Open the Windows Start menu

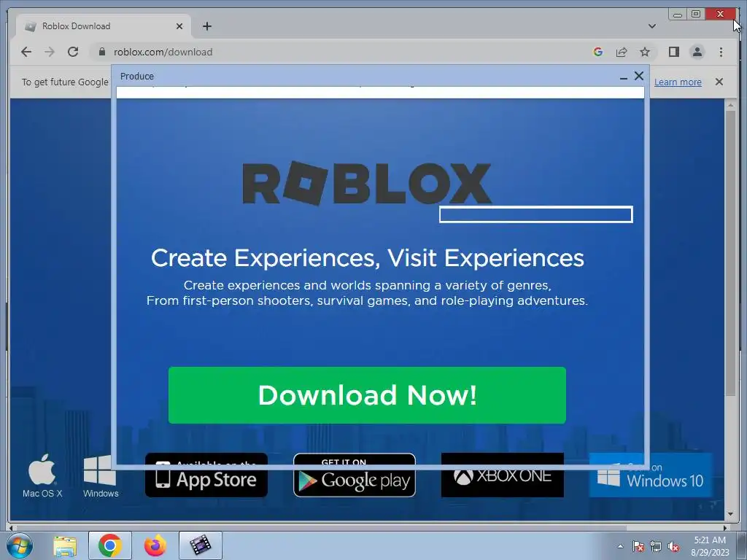20,545
